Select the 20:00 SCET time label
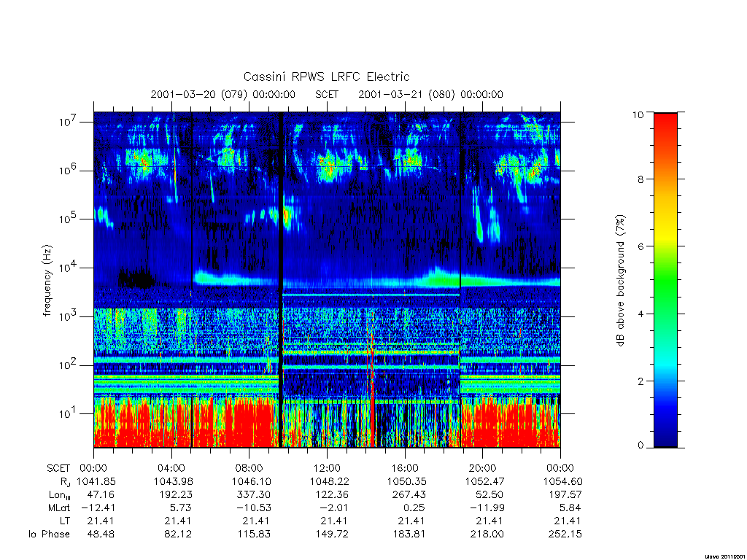Image resolution: width=747 pixels, height=560 pixels. coord(483,468)
